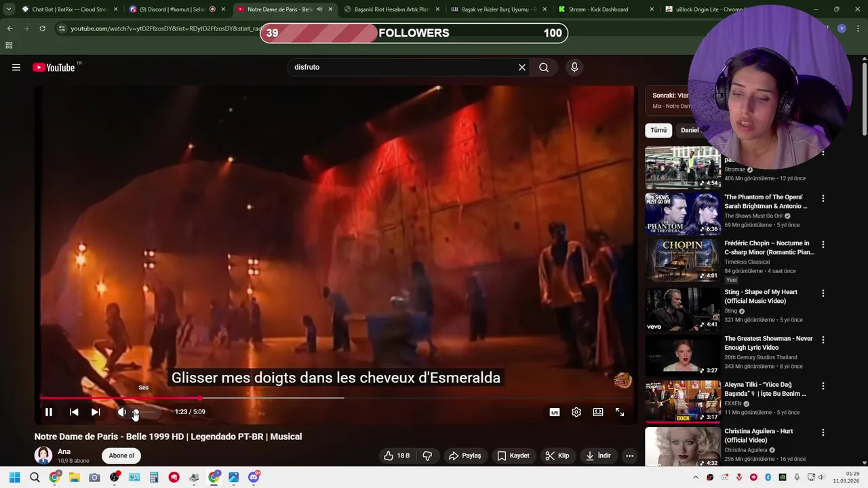Go back in browser
The width and height of the screenshot is (868, 488).
9,28
